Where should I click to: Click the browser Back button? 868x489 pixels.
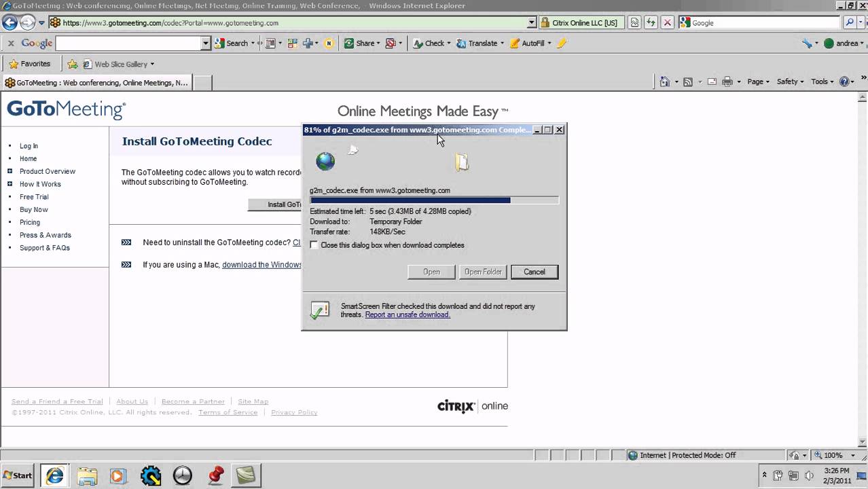[10, 22]
